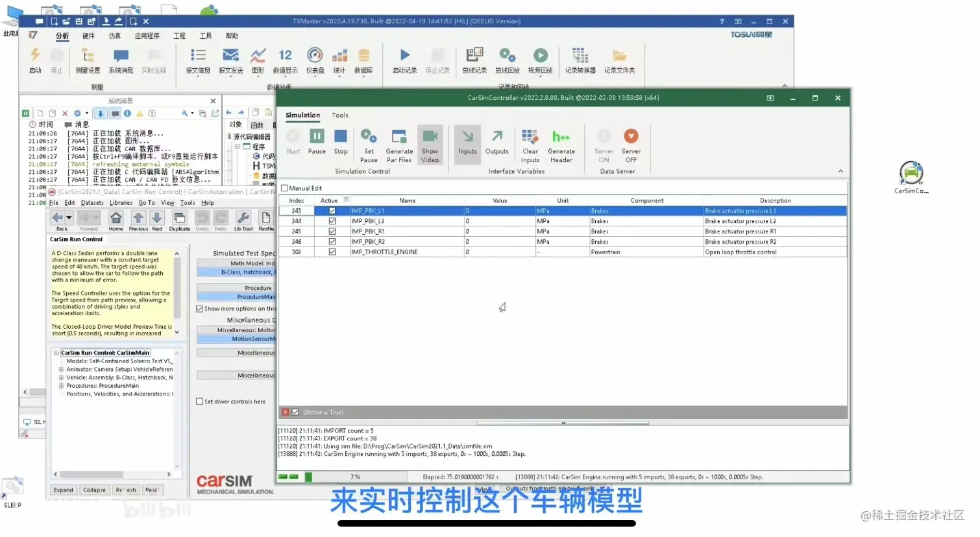Click 启动记录 to start logging
This screenshot has height=537, width=980.
point(405,61)
